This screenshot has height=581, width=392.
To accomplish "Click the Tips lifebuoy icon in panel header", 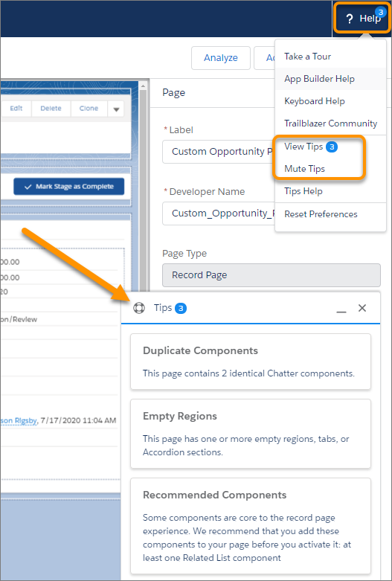I will click(139, 308).
